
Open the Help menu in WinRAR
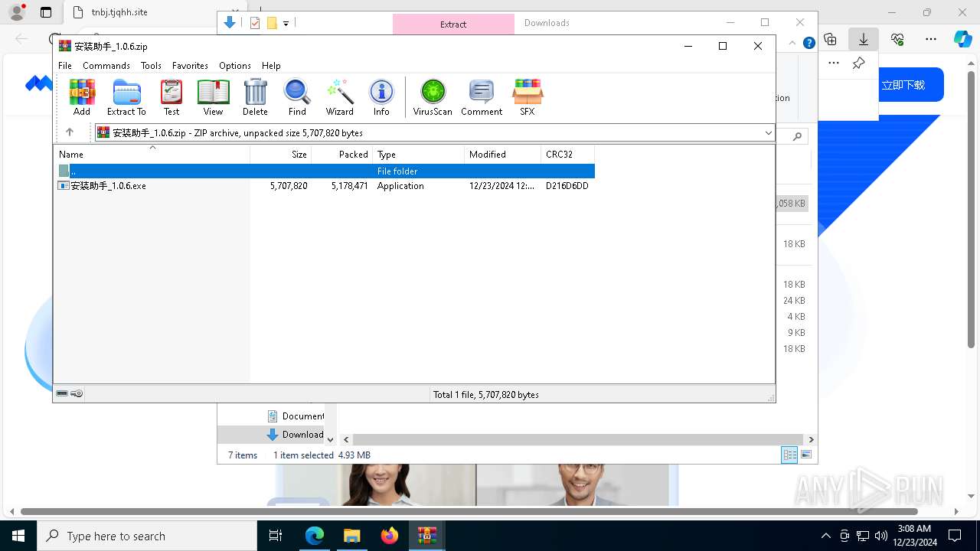coord(271,66)
